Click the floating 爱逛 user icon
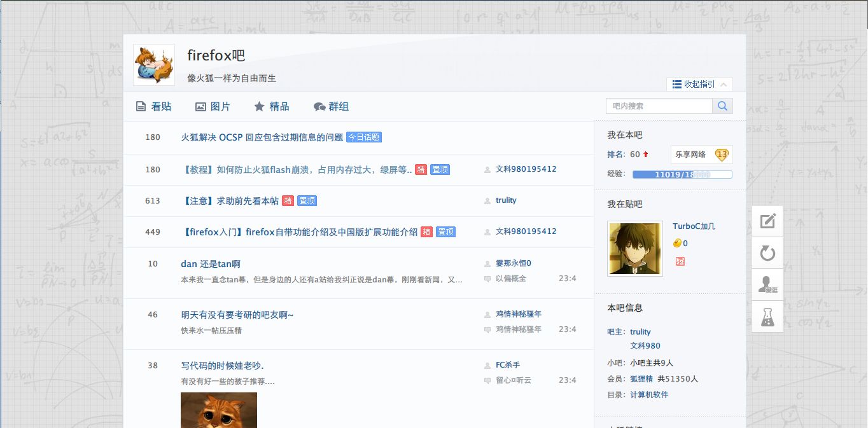Image resolution: width=868 pixels, height=428 pixels. pos(767,284)
